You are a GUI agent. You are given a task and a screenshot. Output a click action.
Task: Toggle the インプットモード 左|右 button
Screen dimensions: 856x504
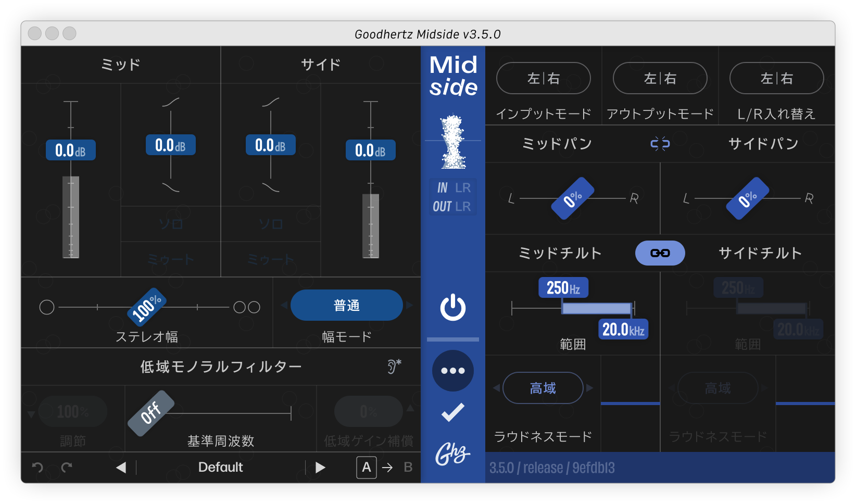coord(543,79)
